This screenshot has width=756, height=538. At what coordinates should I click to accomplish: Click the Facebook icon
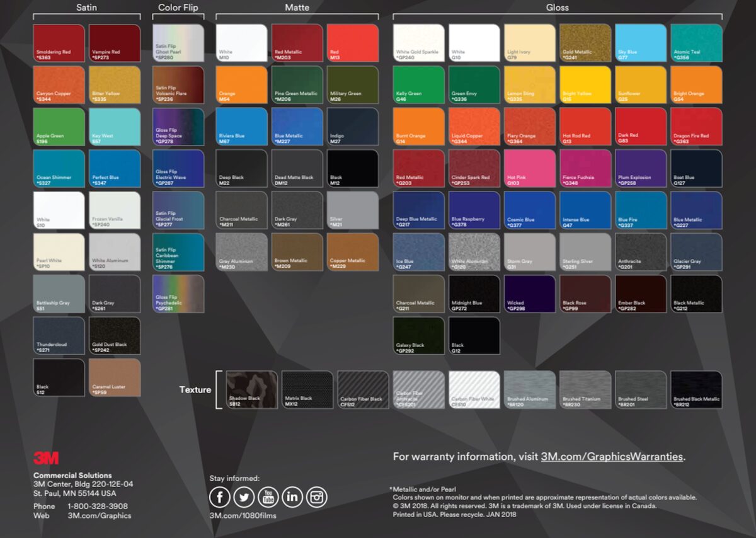pos(220,497)
